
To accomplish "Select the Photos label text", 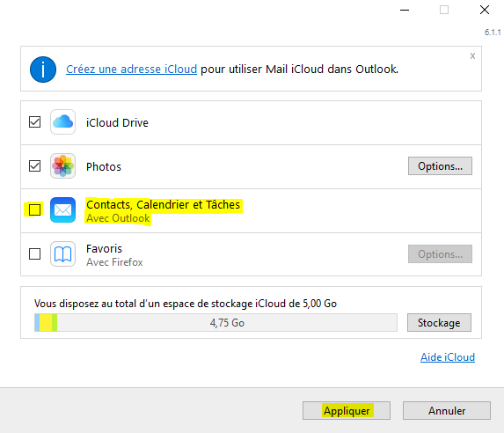I will (104, 166).
